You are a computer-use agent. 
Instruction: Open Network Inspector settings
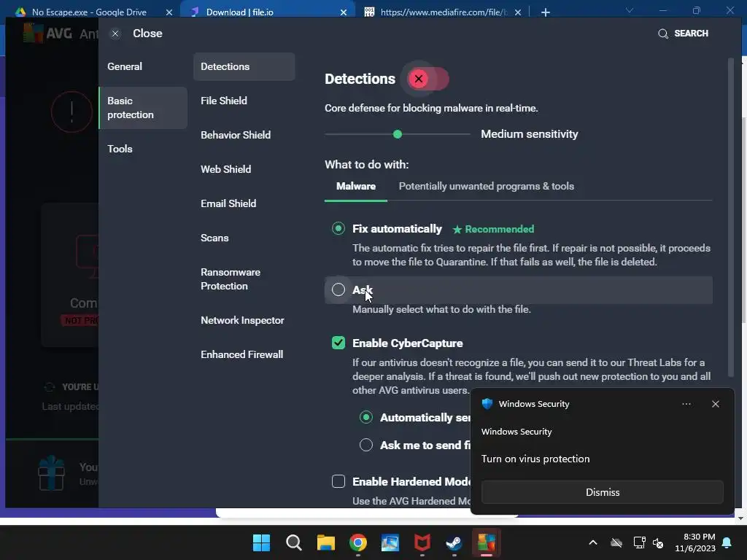pyautogui.click(x=242, y=321)
